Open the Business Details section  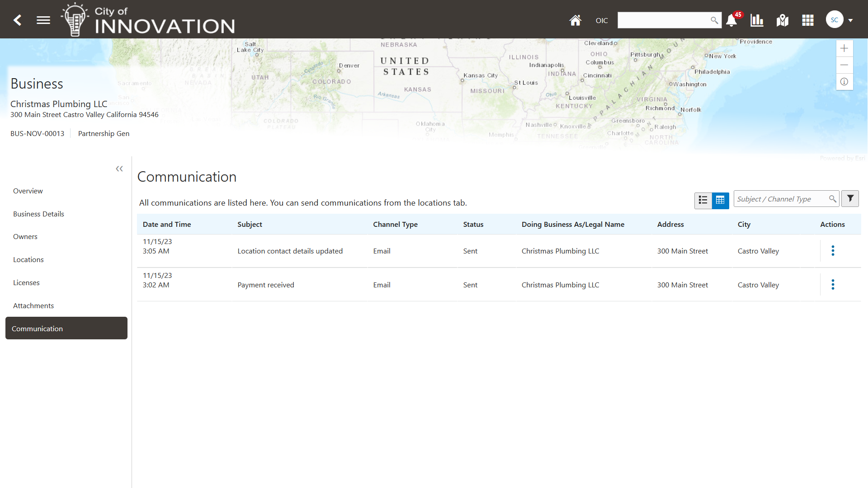38,214
